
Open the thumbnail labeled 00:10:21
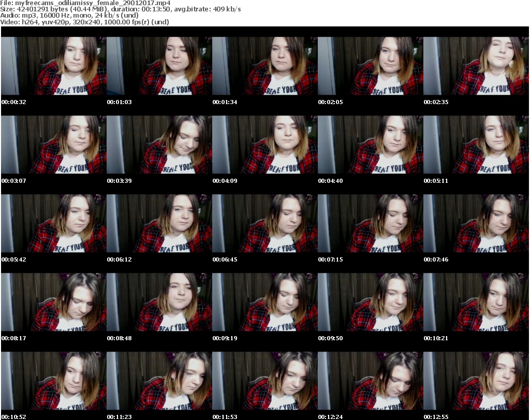pyautogui.click(x=476, y=302)
